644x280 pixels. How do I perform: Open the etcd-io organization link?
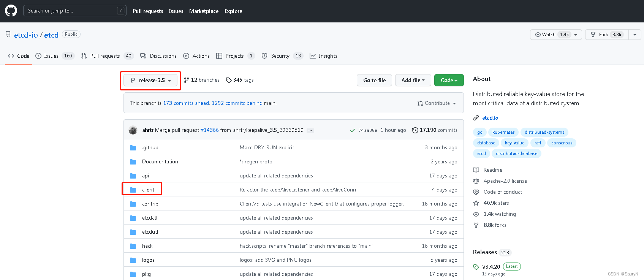point(26,35)
